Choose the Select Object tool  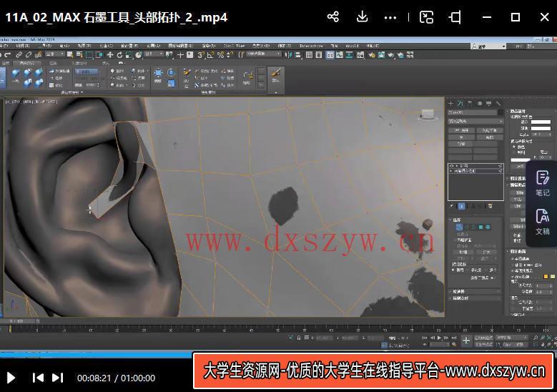point(70,54)
